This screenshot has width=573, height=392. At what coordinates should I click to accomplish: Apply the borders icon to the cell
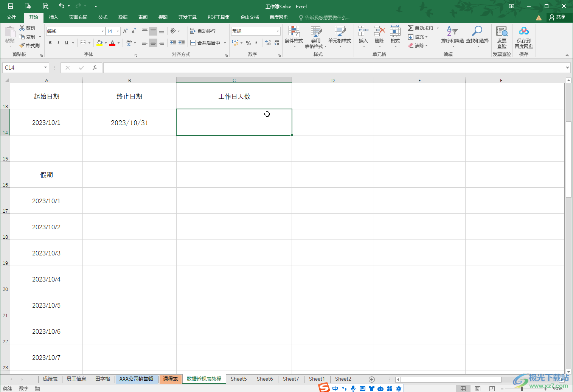pyautogui.click(x=83, y=43)
